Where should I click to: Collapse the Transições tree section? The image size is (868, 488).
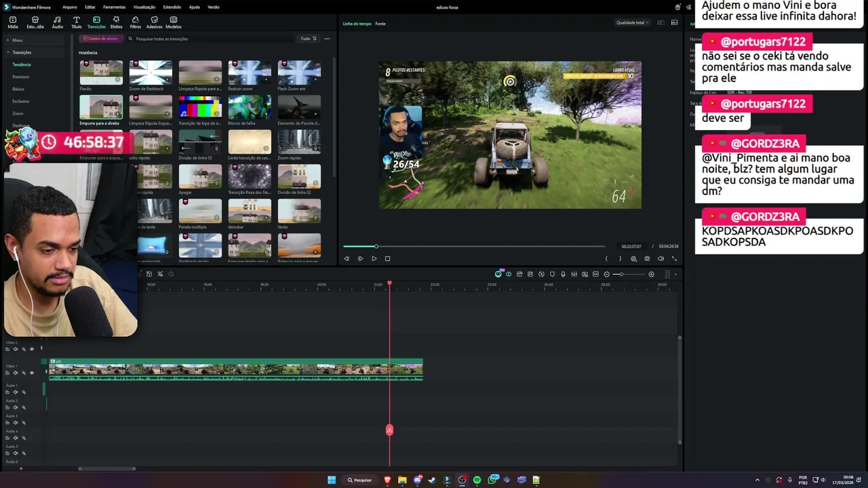tap(8, 52)
